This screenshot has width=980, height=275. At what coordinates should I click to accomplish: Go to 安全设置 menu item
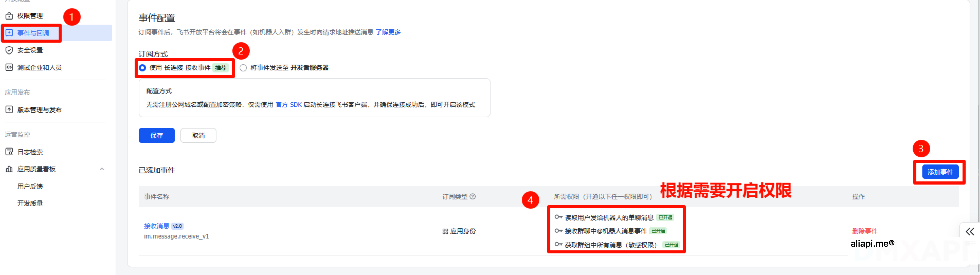tap(30, 50)
